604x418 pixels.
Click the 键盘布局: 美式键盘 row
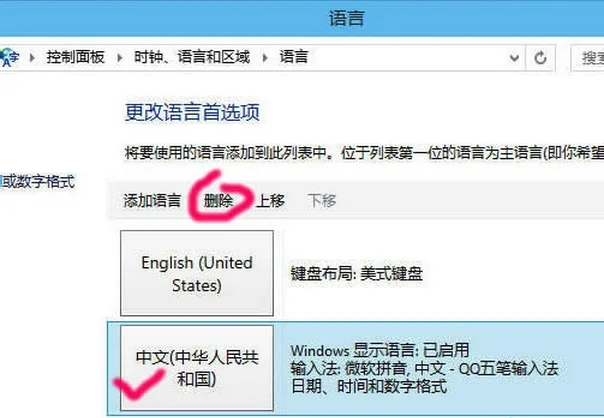pyautogui.click(x=356, y=274)
